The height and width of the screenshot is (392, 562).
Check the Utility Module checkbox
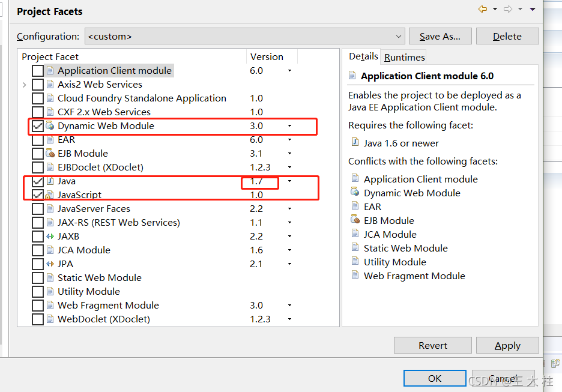pos(38,292)
